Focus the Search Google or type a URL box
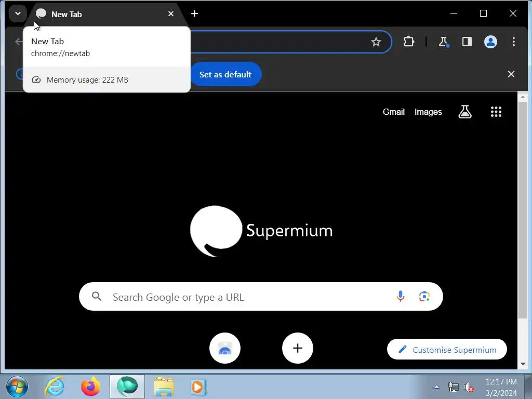Screen dimensions: 532x399 261,297
